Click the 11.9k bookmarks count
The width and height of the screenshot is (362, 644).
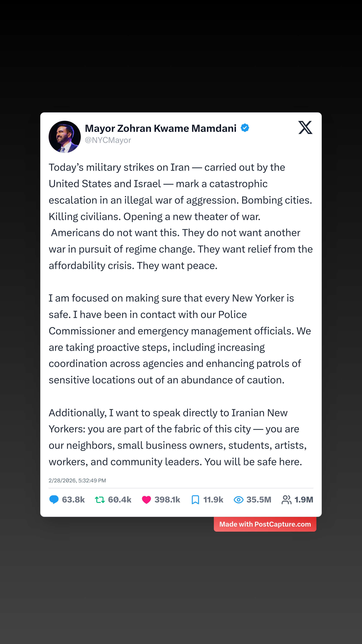point(213,499)
